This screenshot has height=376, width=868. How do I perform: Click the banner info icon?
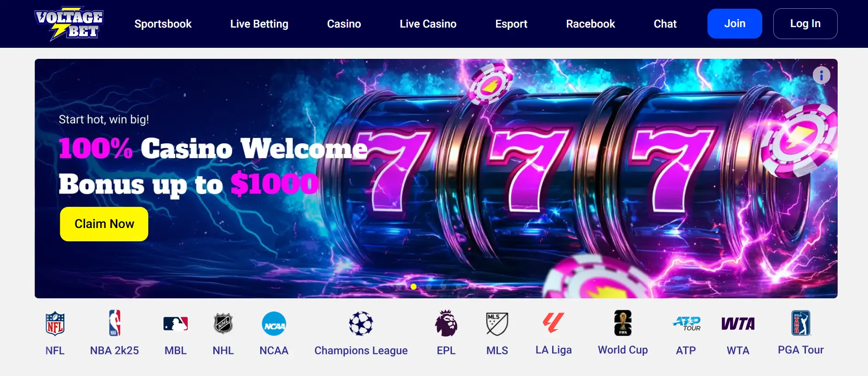click(822, 75)
